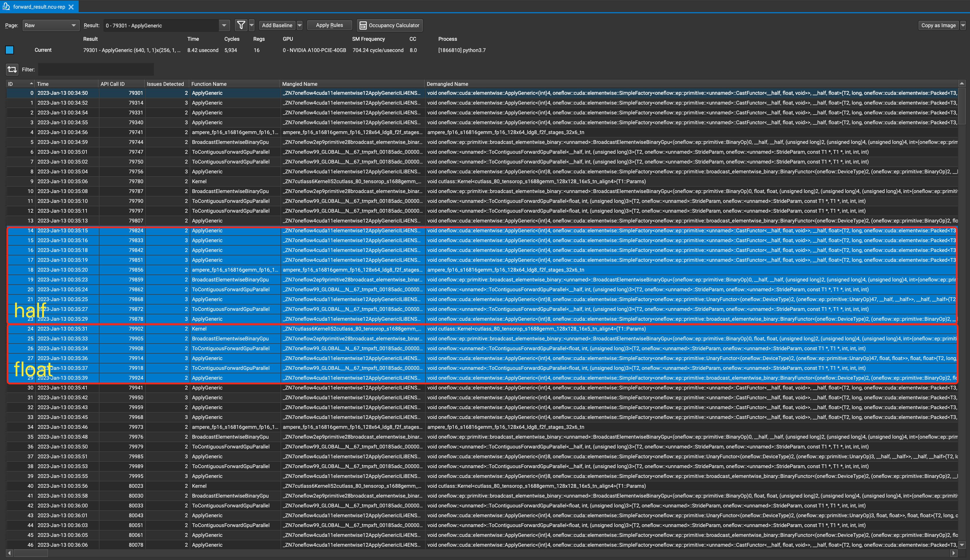Screen dimensions: 970x560
Task: Expand the Copy as Image dropdown arrow
Action: click(x=963, y=25)
